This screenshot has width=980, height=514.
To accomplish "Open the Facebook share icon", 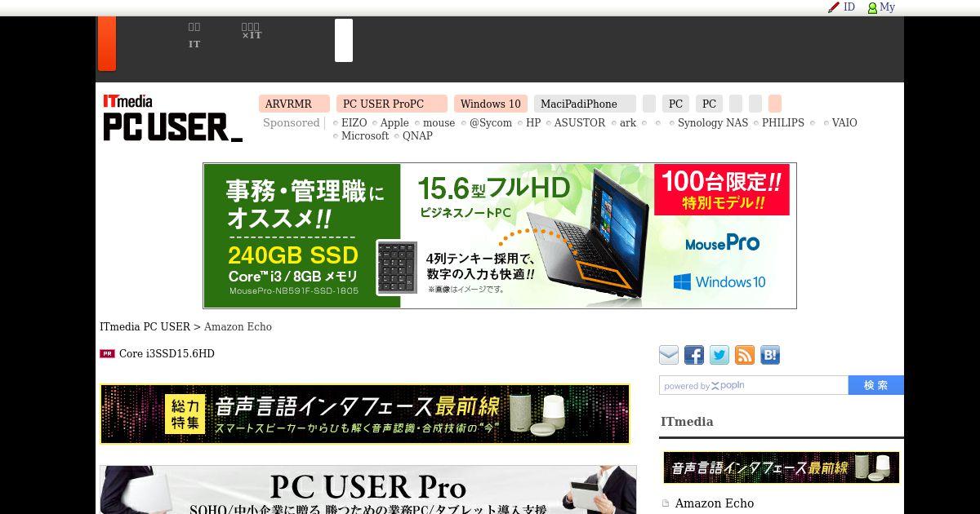I will pyautogui.click(x=694, y=355).
